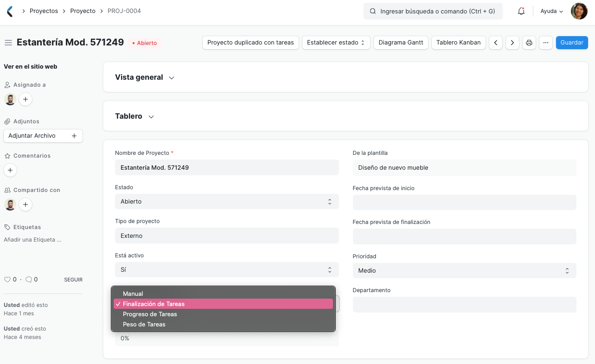The width and height of the screenshot is (595, 364).
Task: Print the project with printer icon
Action: click(x=529, y=43)
